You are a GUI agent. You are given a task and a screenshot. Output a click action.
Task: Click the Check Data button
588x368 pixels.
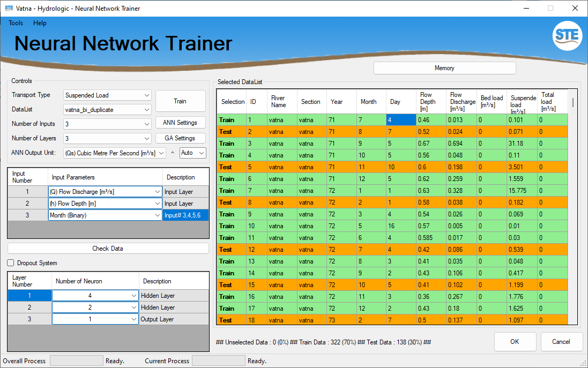click(108, 249)
